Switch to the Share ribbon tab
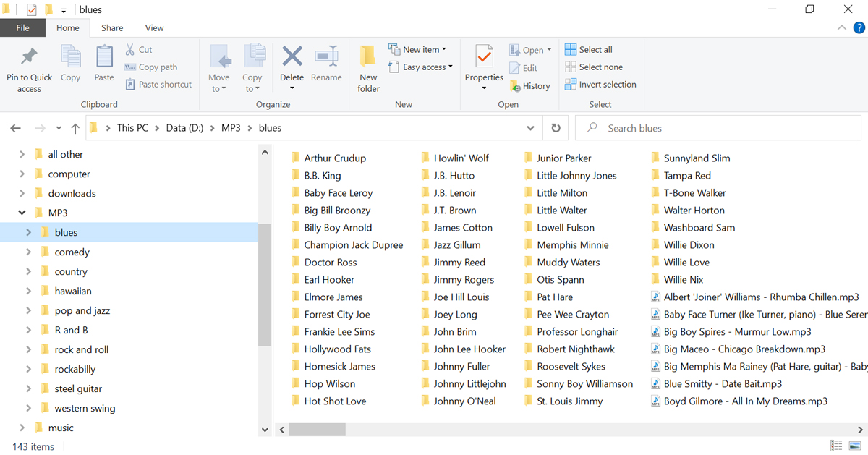 pos(112,28)
